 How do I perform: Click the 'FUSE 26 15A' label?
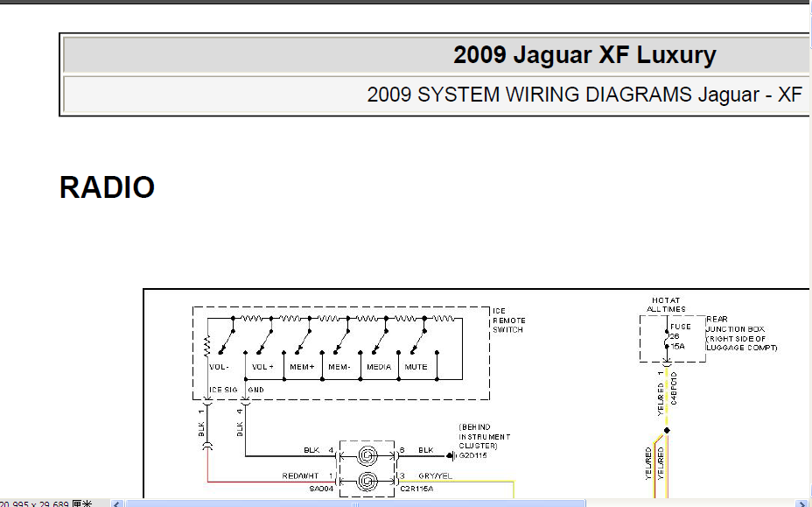pos(680,336)
